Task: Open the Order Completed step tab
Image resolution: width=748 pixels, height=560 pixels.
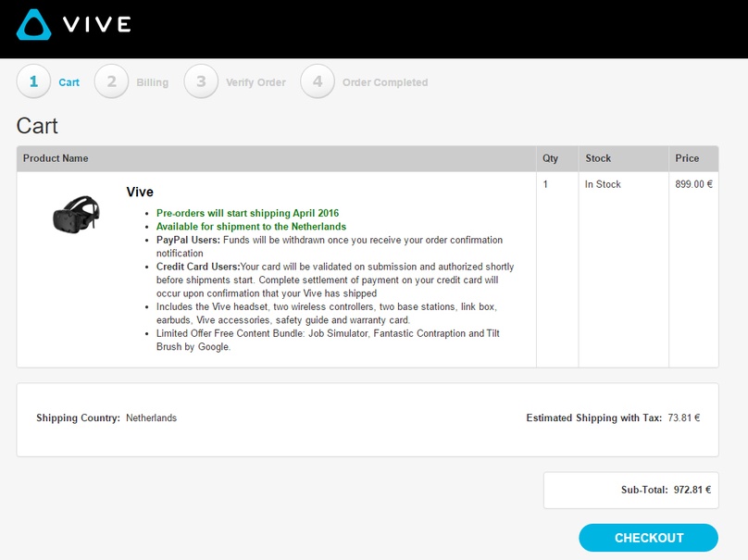Action: [385, 82]
